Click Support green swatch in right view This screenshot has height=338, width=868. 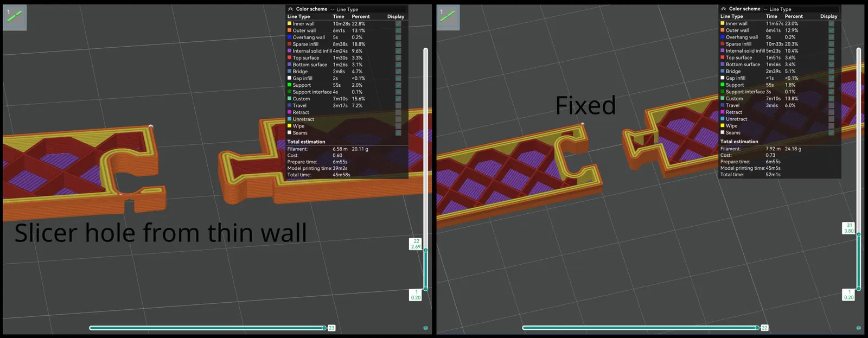(x=722, y=85)
